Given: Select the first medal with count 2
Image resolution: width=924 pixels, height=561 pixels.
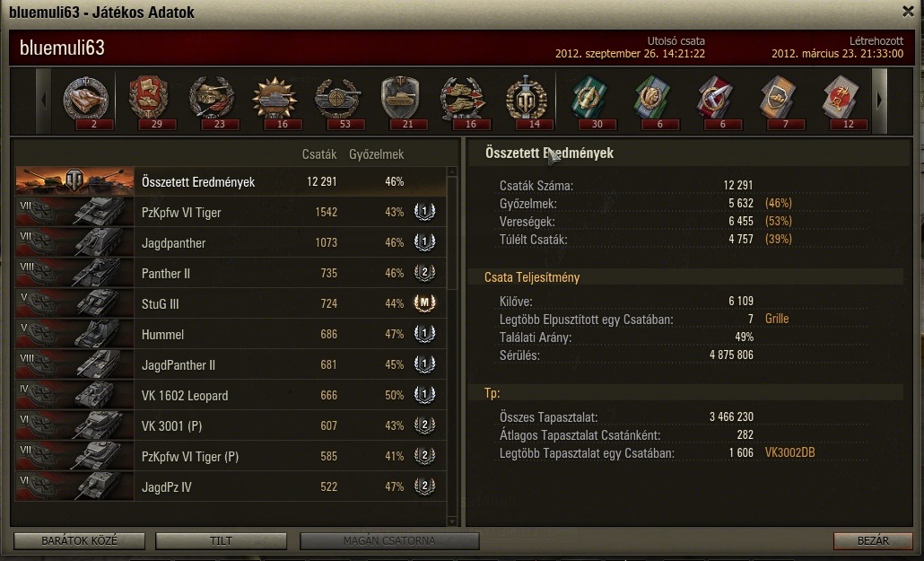Looking at the screenshot, I should 87,101.
